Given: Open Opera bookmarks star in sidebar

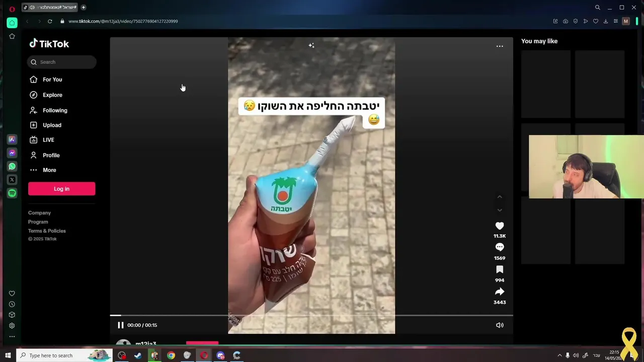Looking at the screenshot, I should (12, 36).
